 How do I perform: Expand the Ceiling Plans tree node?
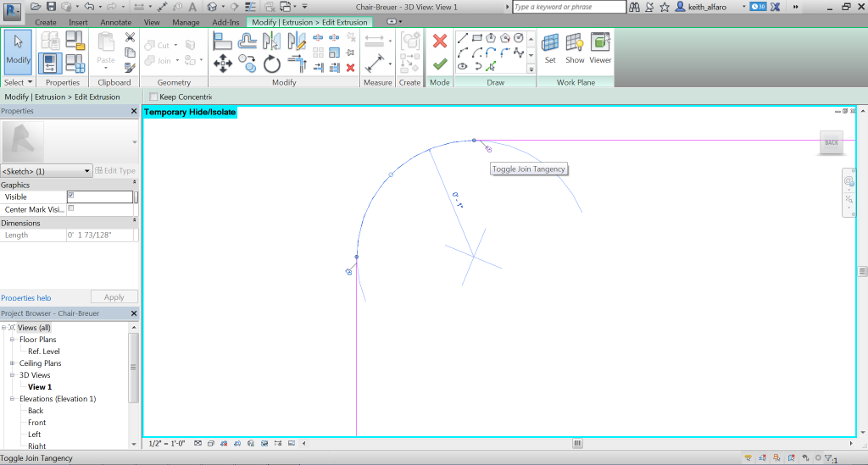(13, 363)
